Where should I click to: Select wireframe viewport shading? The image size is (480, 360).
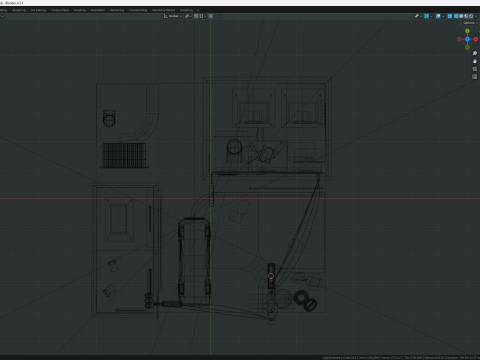pyautogui.click(x=456, y=16)
